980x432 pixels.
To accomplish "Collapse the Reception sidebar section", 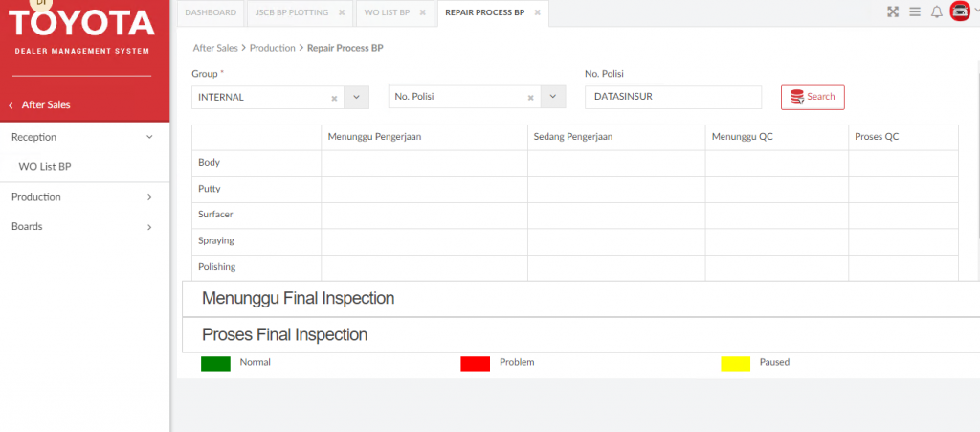I will point(149,137).
